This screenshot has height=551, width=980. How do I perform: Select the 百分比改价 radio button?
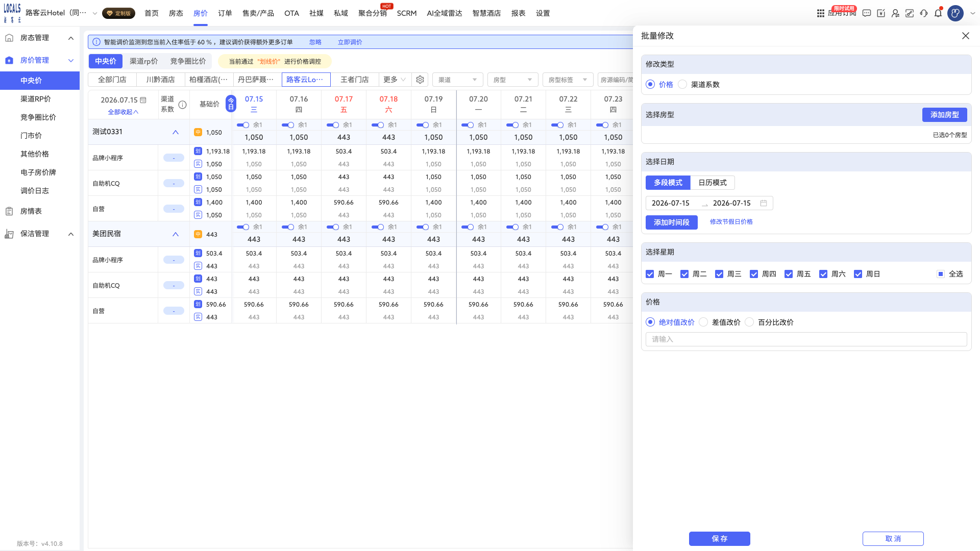pos(749,322)
